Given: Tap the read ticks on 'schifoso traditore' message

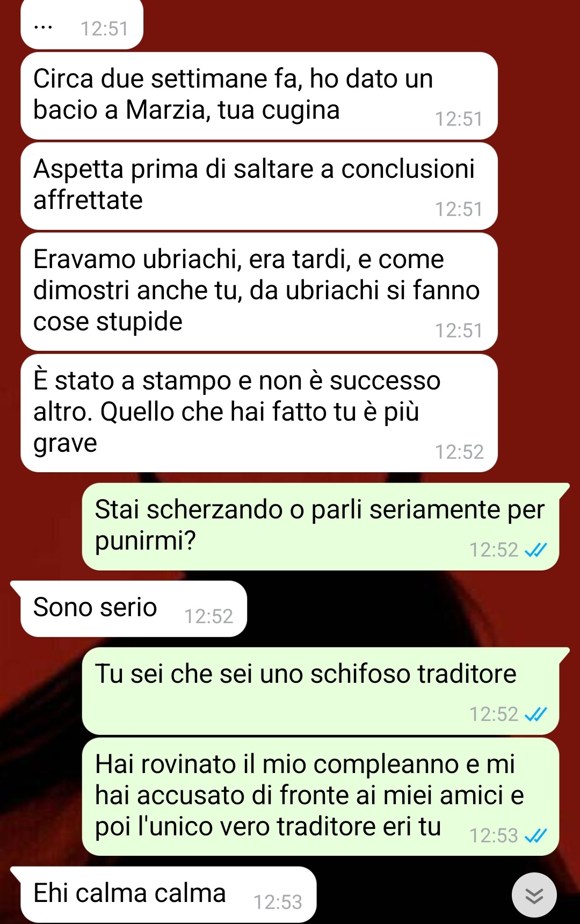Looking at the screenshot, I should coord(535,714).
